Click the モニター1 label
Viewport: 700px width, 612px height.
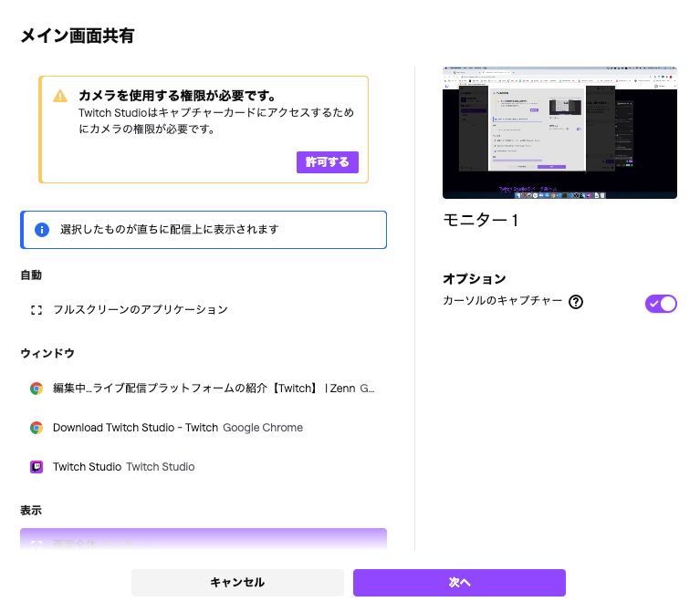pyautogui.click(x=480, y=220)
